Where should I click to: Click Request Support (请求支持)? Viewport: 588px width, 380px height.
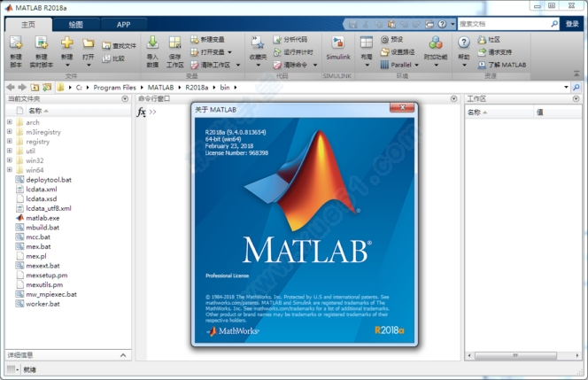coord(495,52)
